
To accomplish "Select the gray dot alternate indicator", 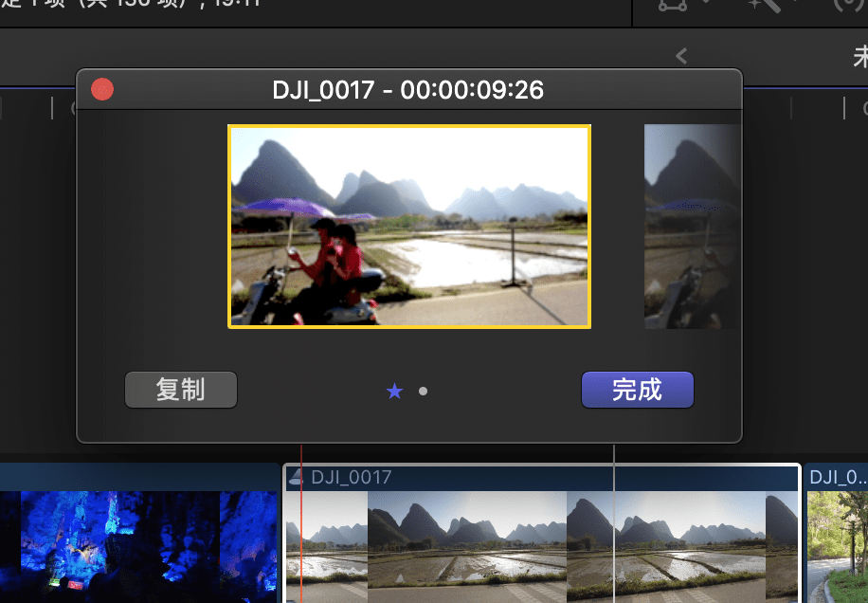I will click(423, 391).
